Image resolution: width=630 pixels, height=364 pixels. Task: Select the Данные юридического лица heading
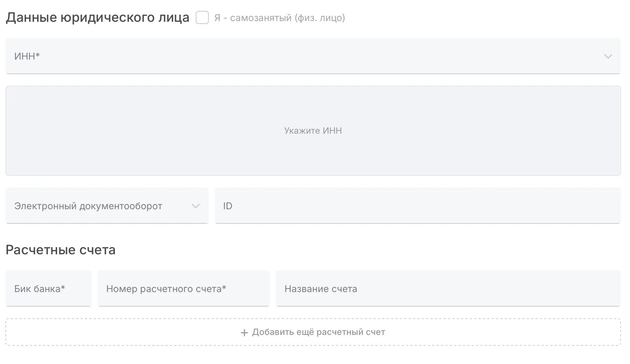(x=97, y=17)
